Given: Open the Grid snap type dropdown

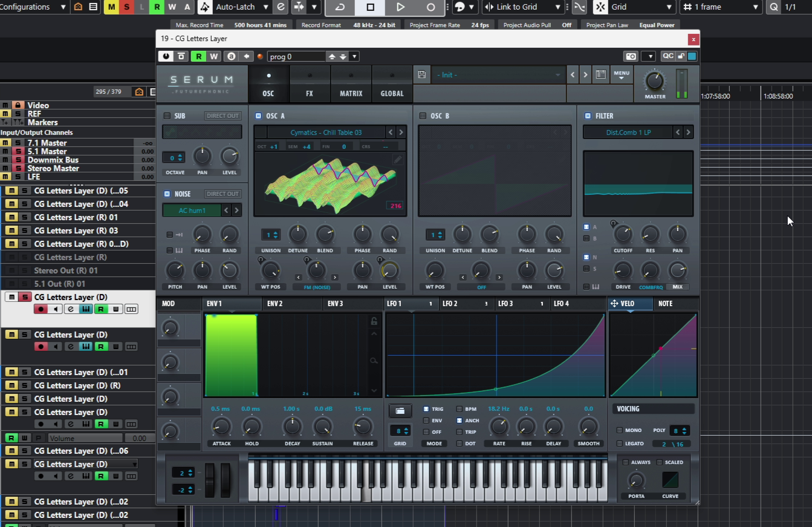Looking at the screenshot, I should (x=634, y=7).
